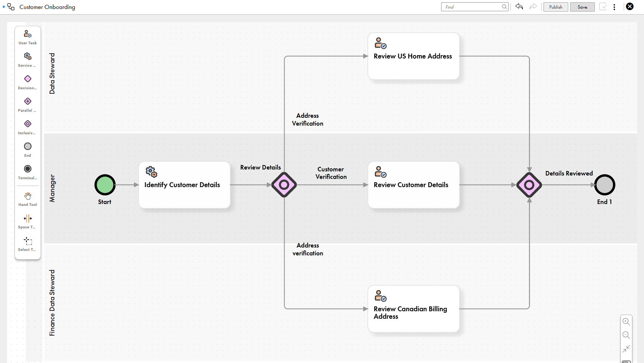This screenshot has width=644, height=363.
Task: Select the Review Customer Details task
Action: 414,185
